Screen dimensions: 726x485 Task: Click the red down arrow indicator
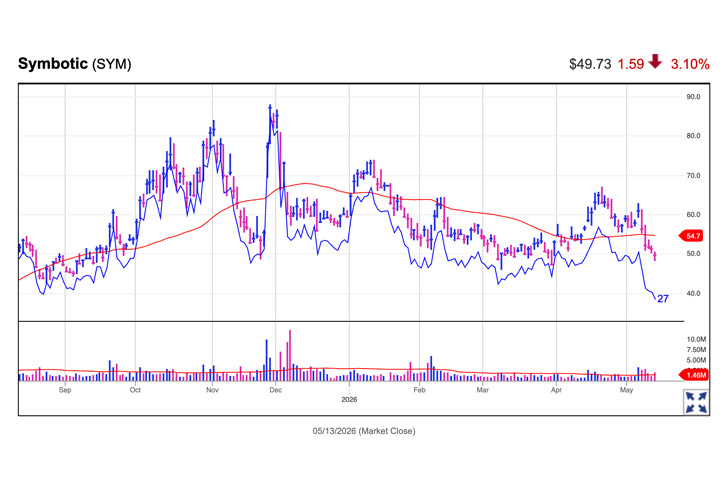655,62
